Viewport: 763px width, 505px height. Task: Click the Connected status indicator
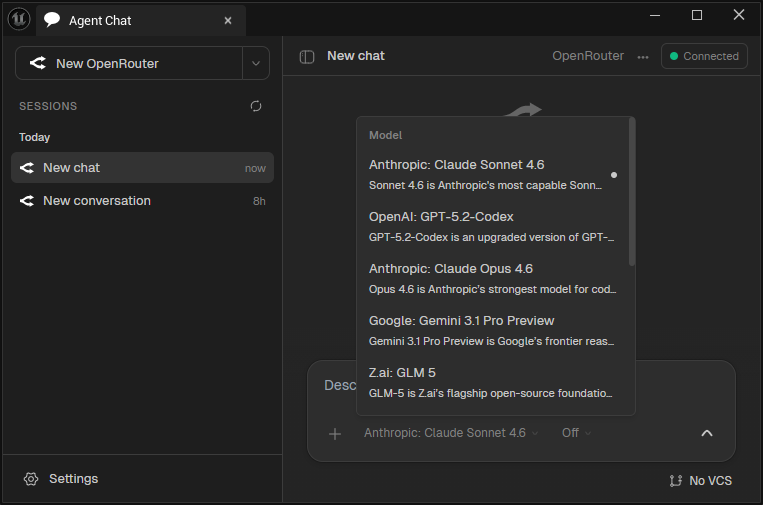tap(704, 57)
